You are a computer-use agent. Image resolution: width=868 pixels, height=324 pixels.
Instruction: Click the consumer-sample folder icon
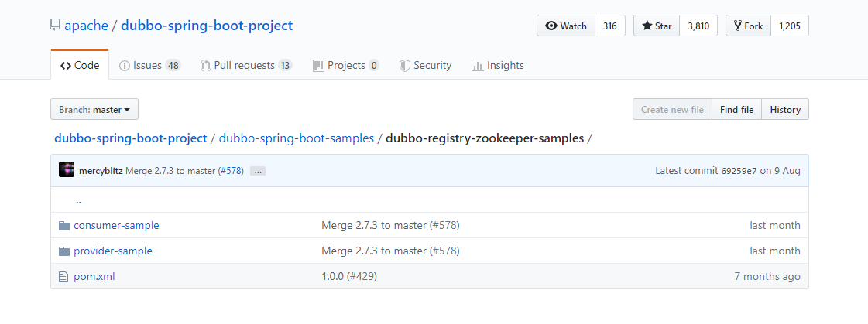[64, 226]
